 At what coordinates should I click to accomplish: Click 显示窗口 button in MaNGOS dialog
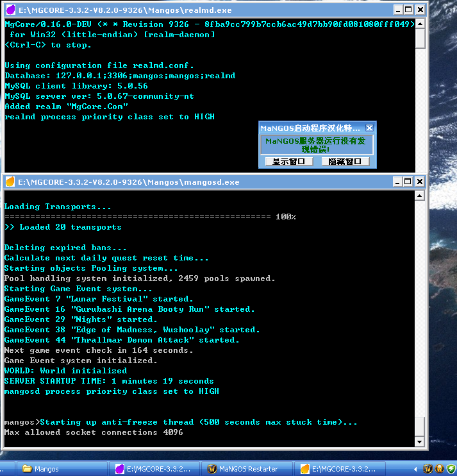click(x=289, y=162)
